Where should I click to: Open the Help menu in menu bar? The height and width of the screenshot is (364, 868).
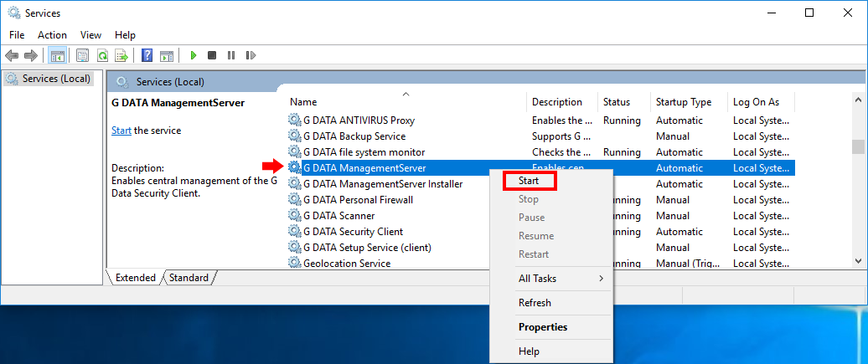[125, 35]
